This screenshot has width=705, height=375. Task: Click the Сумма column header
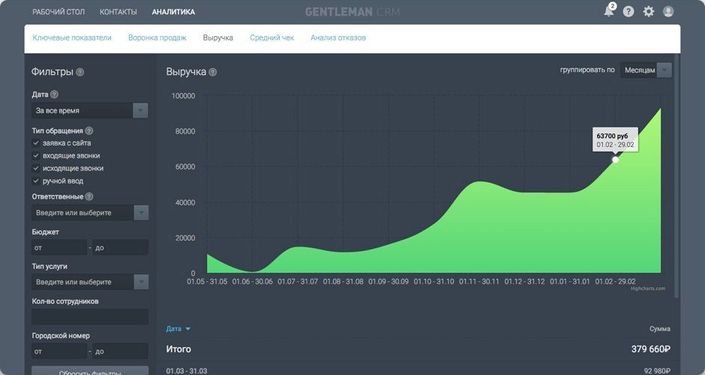pyautogui.click(x=660, y=329)
